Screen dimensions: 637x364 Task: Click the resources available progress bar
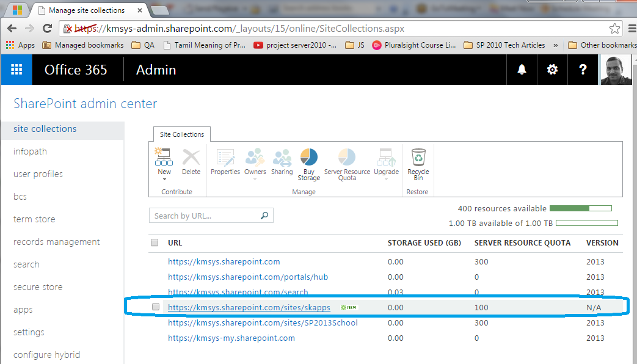pos(581,208)
